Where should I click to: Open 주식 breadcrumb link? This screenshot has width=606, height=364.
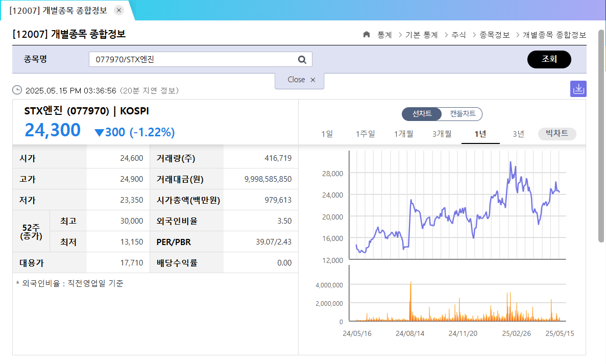459,35
